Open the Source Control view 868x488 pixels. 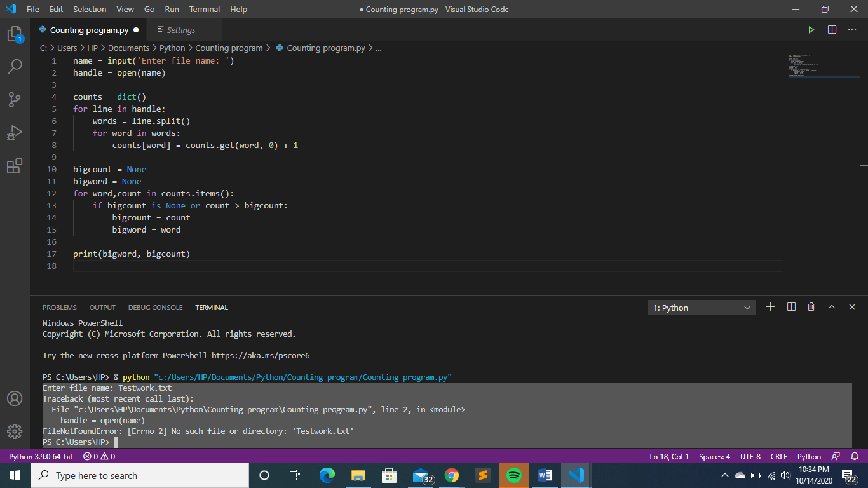coord(15,99)
